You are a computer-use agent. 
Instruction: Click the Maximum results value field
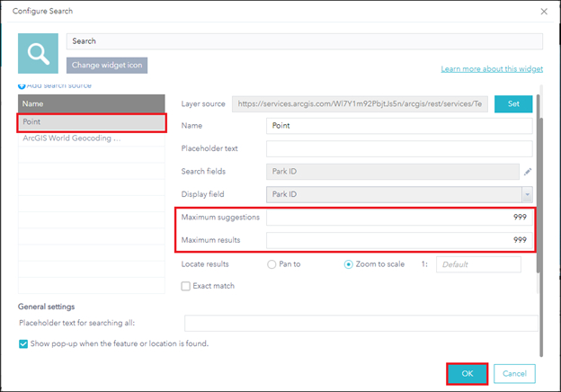(399, 240)
